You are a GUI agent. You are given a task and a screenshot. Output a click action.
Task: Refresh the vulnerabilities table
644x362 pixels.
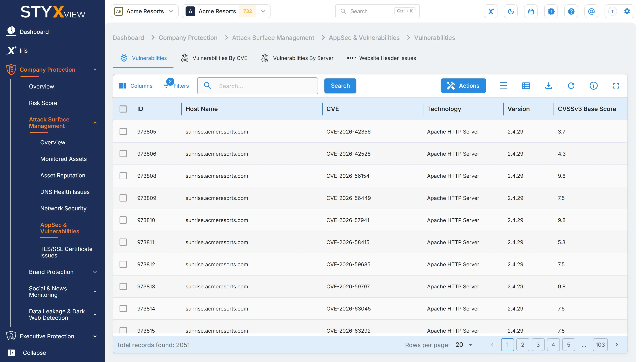571,86
